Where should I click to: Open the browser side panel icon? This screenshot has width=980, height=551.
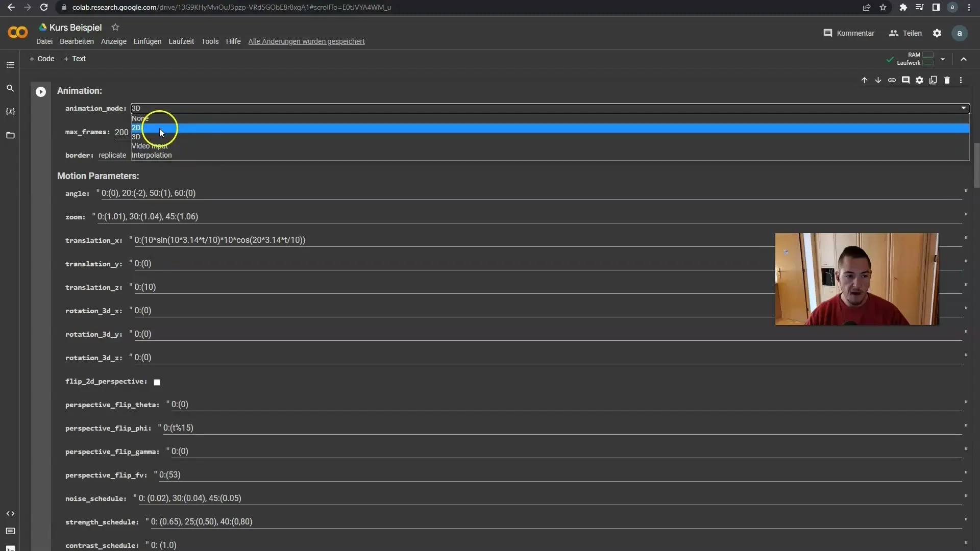(936, 7)
